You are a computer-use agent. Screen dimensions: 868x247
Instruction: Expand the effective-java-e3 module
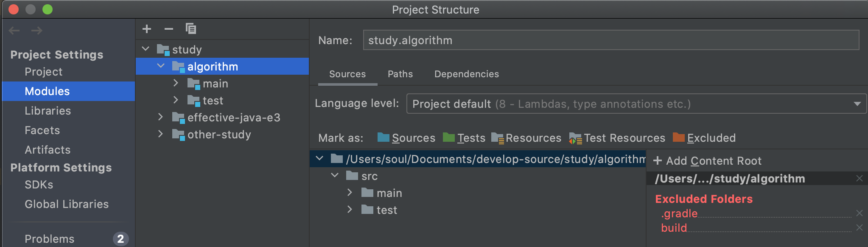point(160,117)
